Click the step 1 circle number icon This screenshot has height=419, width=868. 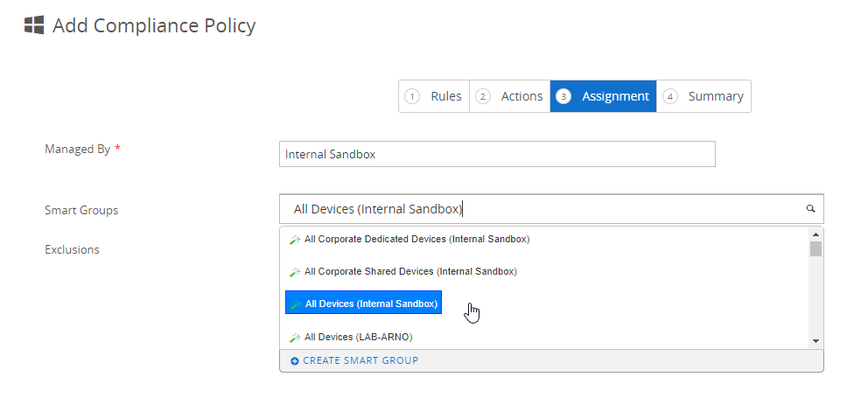412,96
